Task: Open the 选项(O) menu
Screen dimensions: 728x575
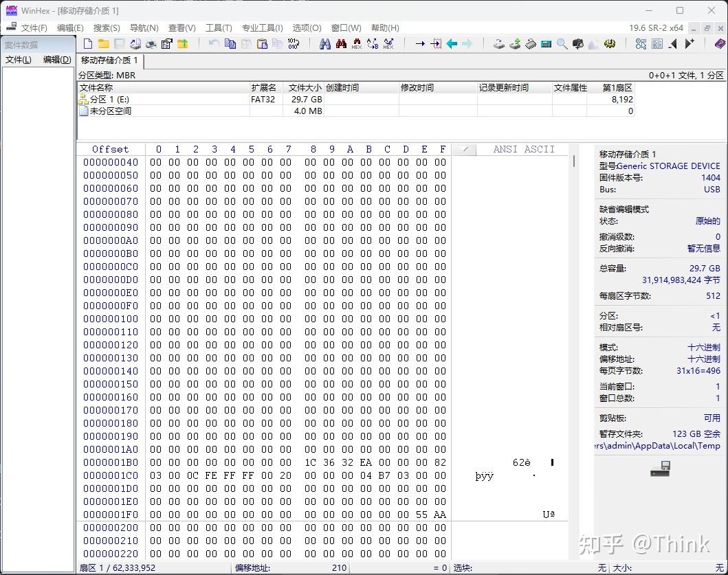Action: tap(307, 28)
